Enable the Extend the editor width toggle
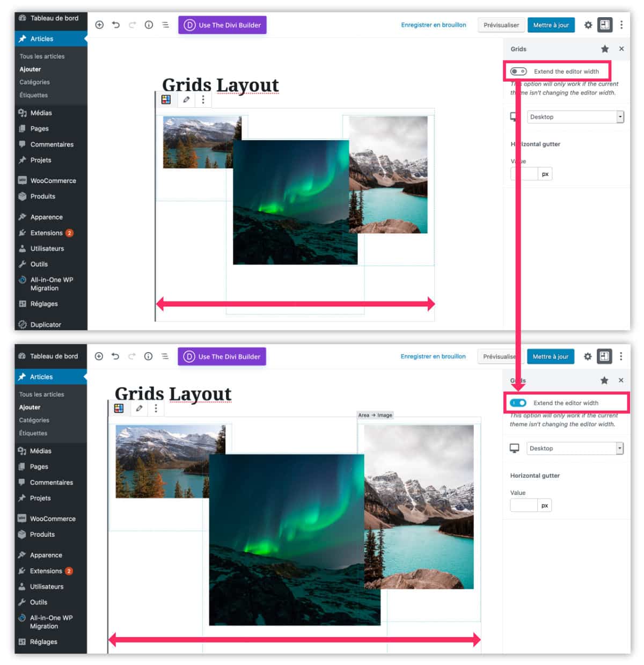Image resolution: width=644 pixels, height=665 pixels. coord(518,70)
